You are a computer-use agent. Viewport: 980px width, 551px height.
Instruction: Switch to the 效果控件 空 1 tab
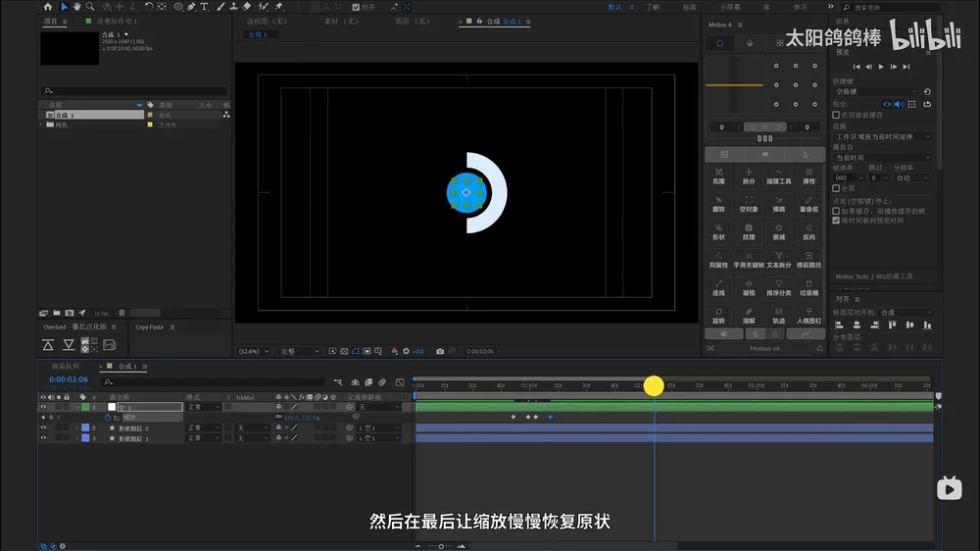[117, 22]
